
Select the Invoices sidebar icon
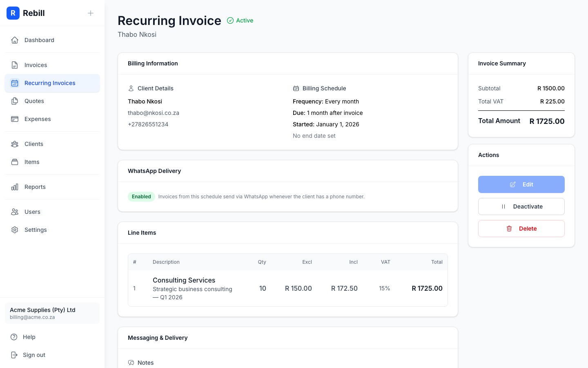[x=15, y=65]
